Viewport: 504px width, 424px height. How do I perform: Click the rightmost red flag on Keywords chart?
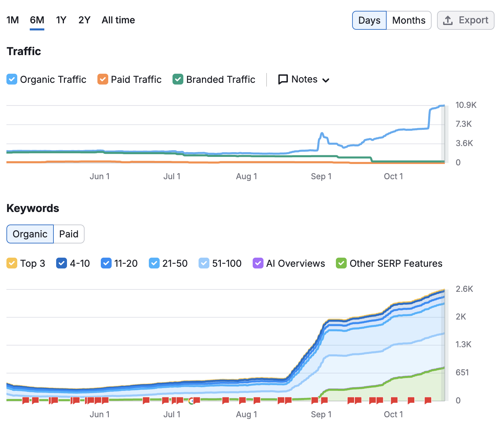[x=428, y=401]
